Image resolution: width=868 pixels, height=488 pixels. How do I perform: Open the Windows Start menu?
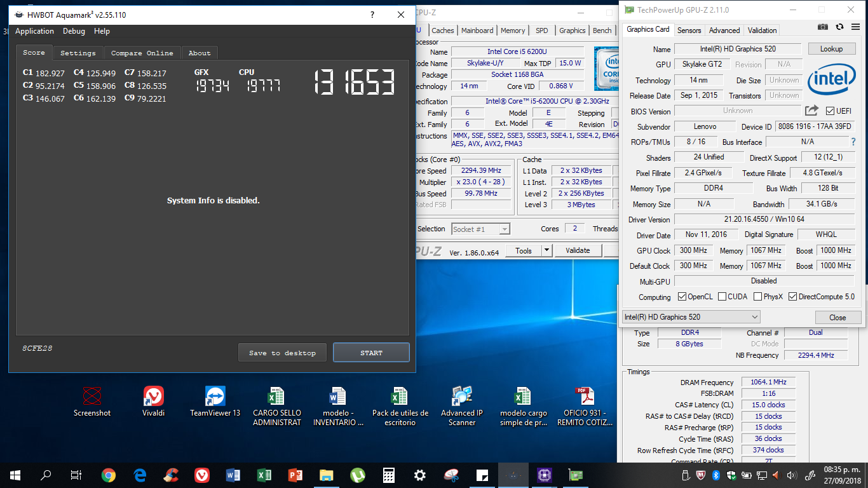coord(15,475)
